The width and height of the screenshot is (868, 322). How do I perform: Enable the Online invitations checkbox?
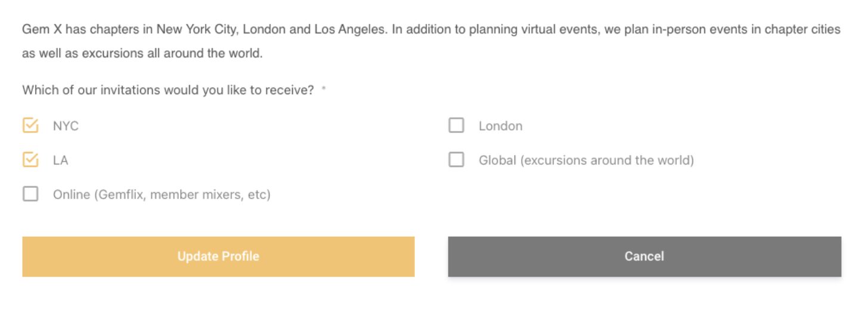[30, 194]
